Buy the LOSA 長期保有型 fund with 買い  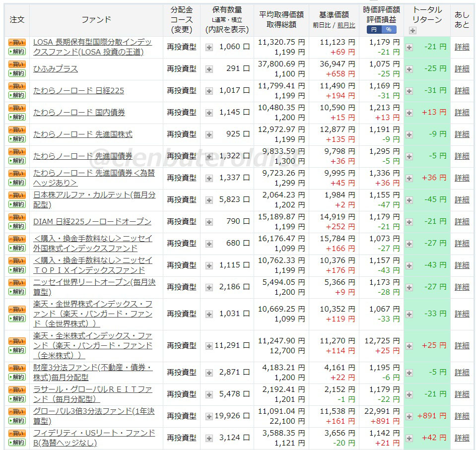pos(17,43)
